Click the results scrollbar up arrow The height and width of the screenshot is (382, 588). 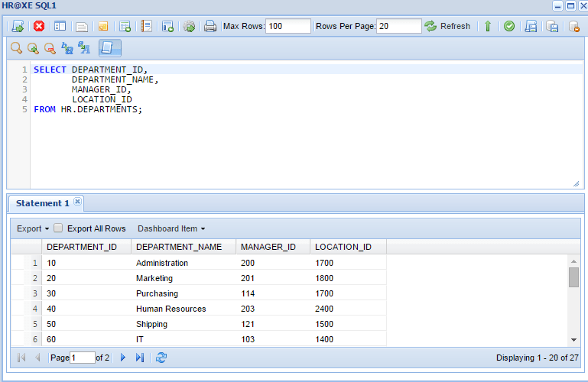[573, 261]
